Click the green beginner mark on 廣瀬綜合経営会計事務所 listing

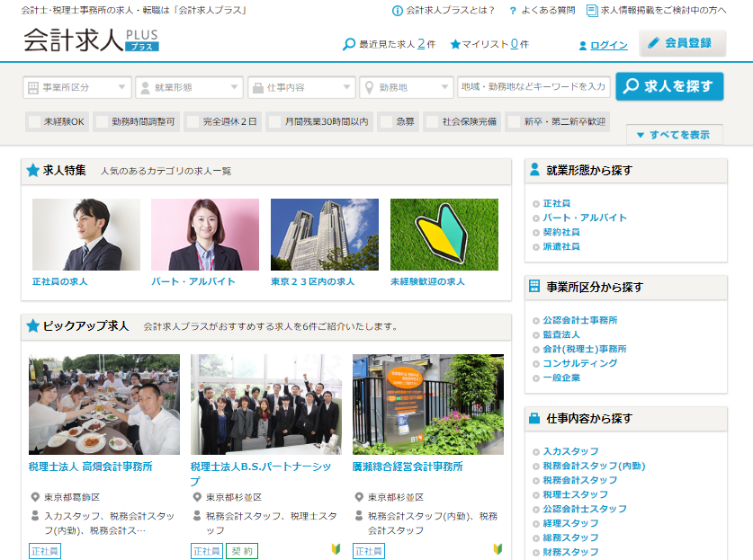coord(498,548)
